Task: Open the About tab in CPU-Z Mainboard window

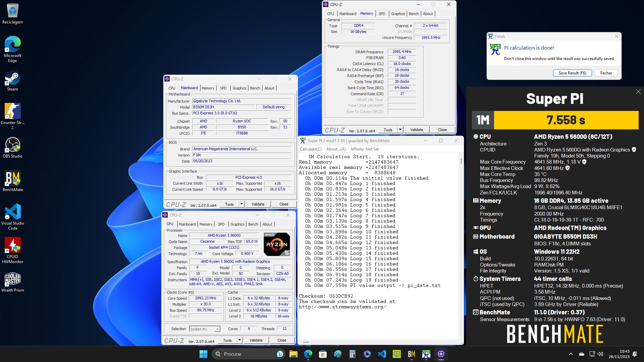Action: point(269,88)
